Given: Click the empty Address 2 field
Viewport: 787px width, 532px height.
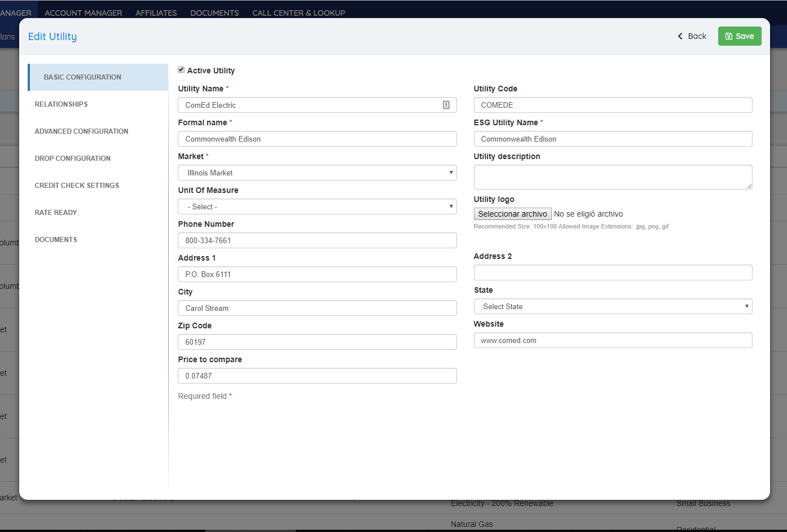Looking at the screenshot, I should 613,272.
